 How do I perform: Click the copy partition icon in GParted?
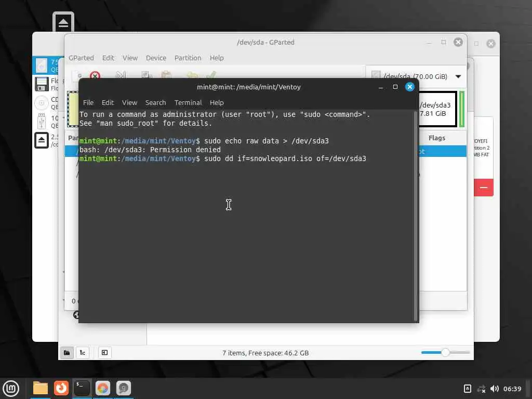(147, 75)
